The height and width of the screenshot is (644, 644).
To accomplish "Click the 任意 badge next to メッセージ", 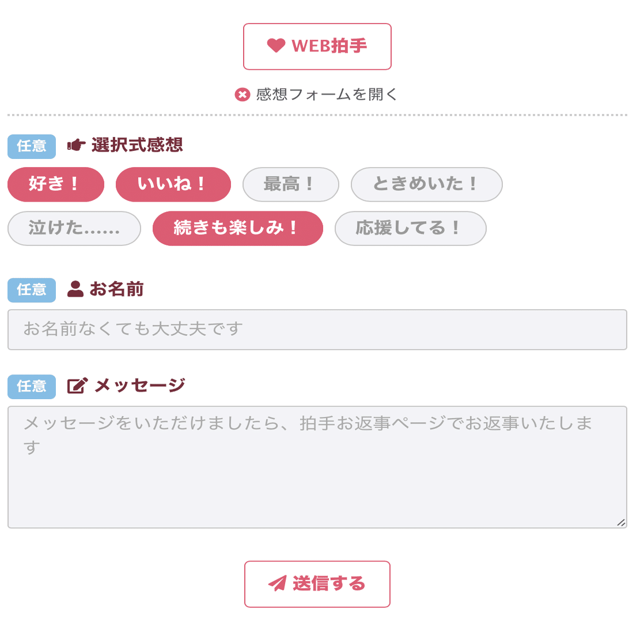I will point(32,387).
